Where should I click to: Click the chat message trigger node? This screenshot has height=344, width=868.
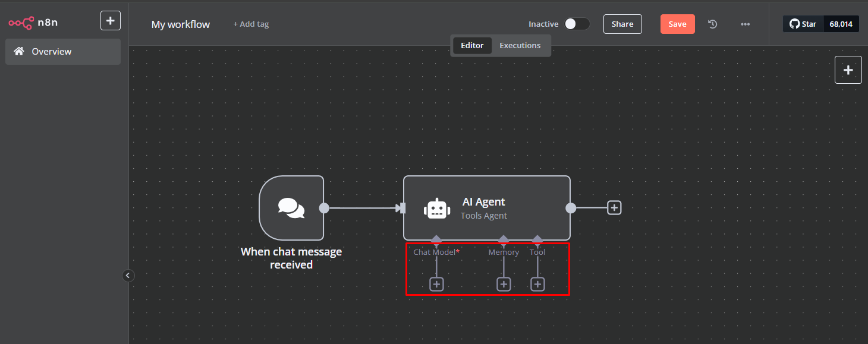point(291,208)
